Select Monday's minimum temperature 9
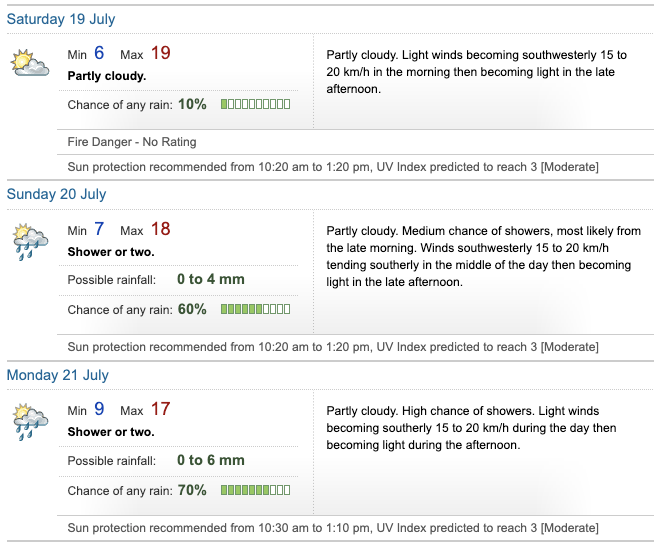 (99, 410)
